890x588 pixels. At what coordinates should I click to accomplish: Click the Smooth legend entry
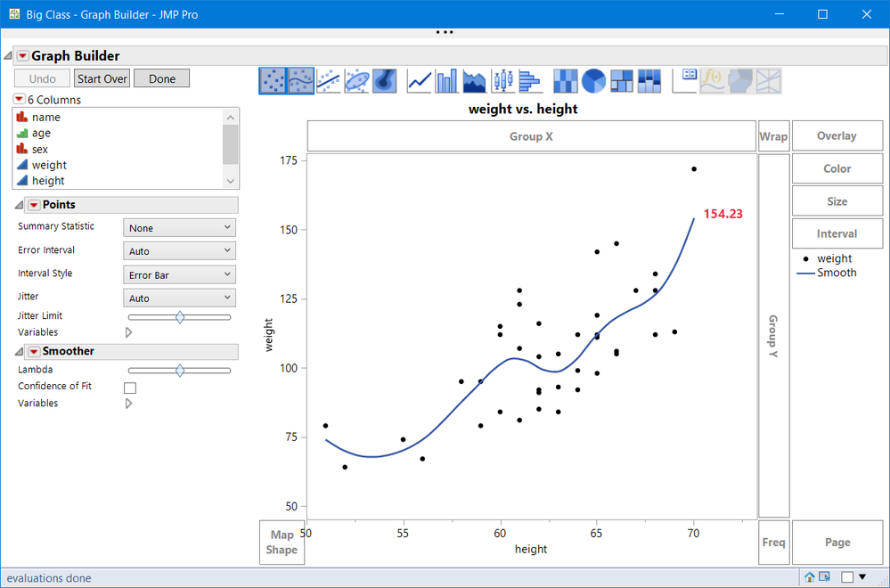pos(827,273)
